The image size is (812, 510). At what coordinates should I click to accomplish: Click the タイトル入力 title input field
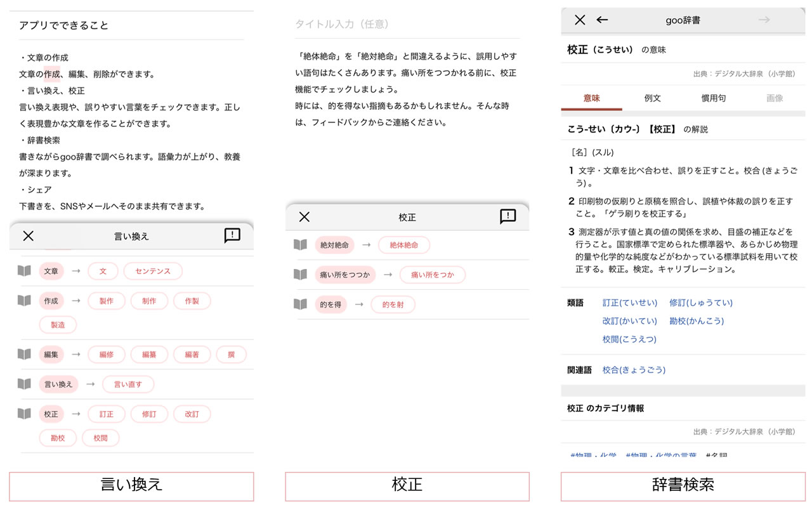[406, 22]
